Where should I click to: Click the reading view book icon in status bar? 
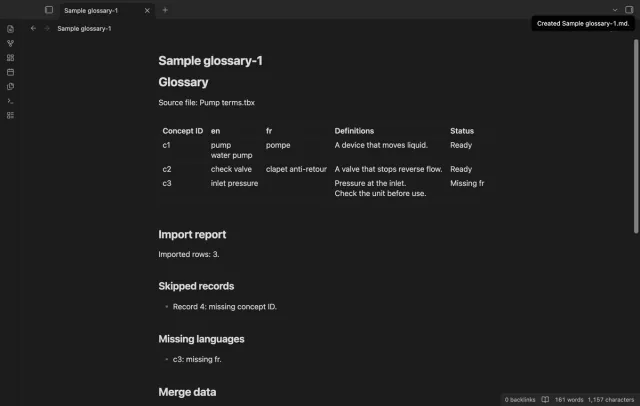pos(545,399)
